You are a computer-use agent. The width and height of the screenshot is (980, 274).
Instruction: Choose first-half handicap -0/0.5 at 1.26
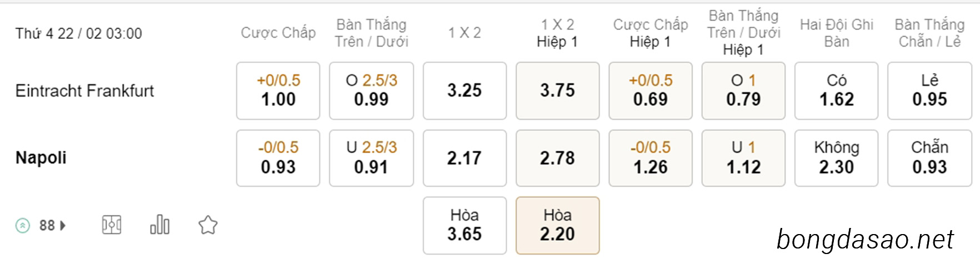tap(651, 158)
